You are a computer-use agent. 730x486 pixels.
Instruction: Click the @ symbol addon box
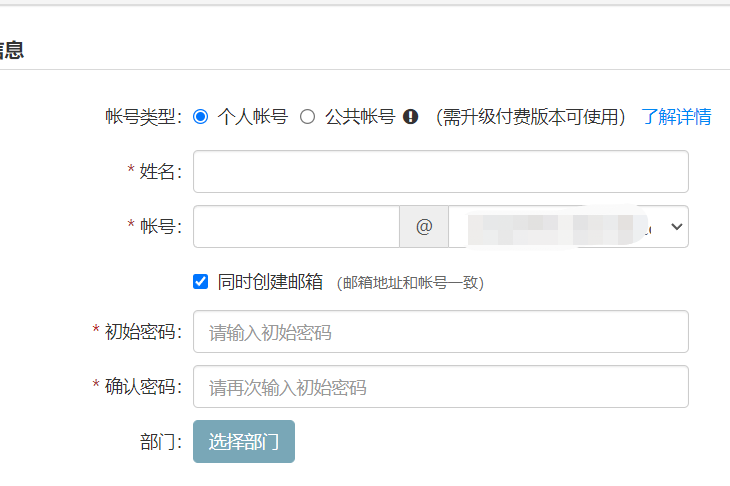click(424, 226)
